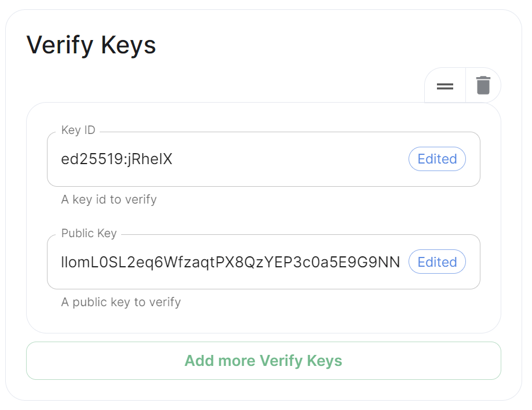Image resolution: width=532 pixels, height=410 pixels.
Task: Focus the Key ID input field
Action: 264,159
